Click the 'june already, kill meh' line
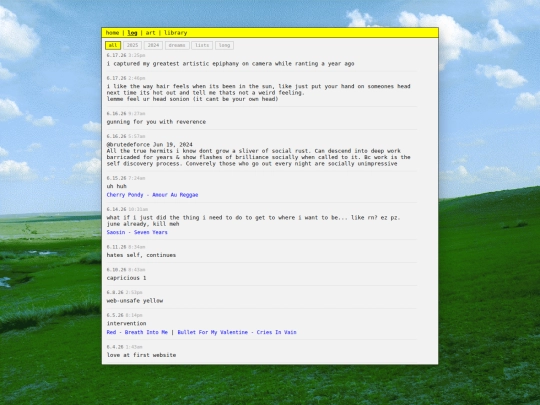The image size is (540, 405). [143, 224]
